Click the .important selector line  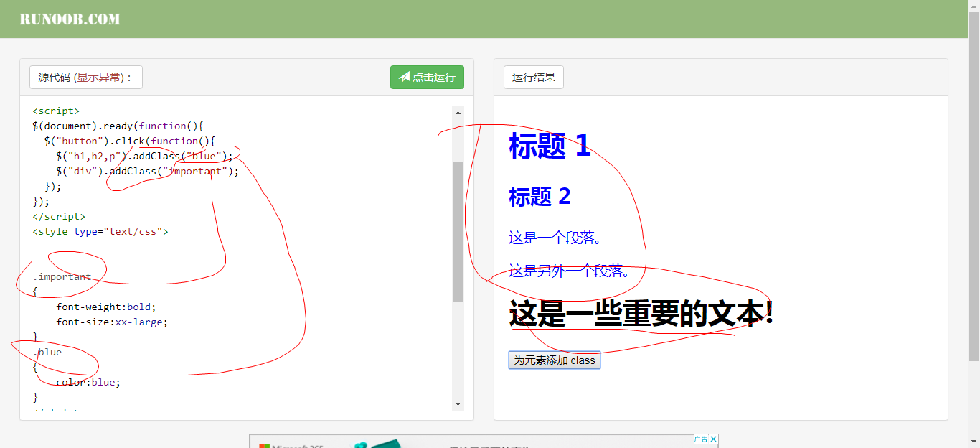tap(62, 277)
